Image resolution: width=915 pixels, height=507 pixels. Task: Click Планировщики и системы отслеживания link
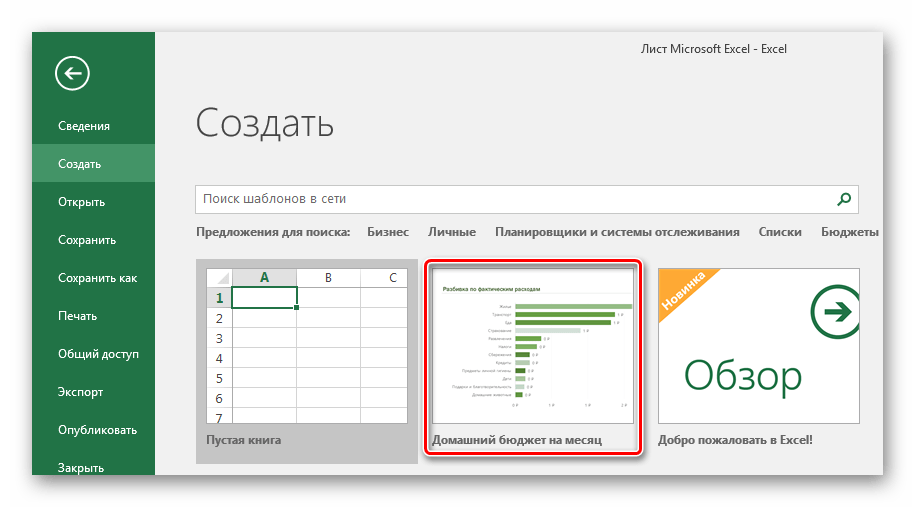click(617, 232)
